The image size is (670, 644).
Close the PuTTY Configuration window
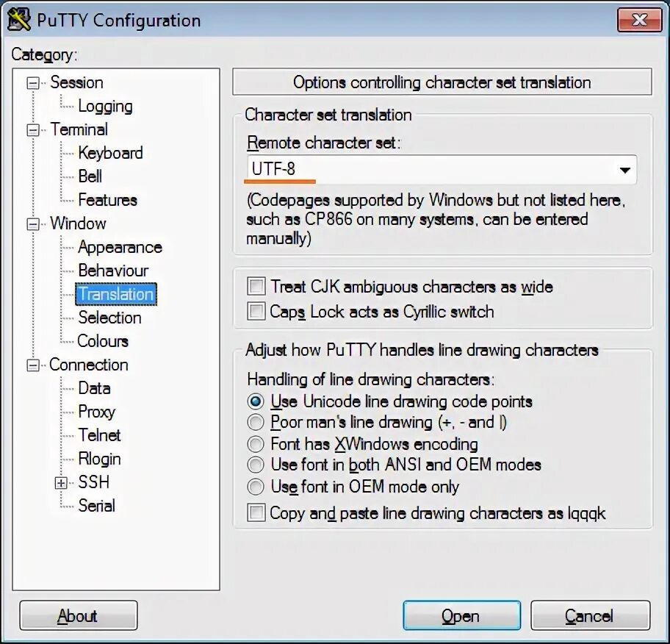pyautogui.click(x=639, y=20)
